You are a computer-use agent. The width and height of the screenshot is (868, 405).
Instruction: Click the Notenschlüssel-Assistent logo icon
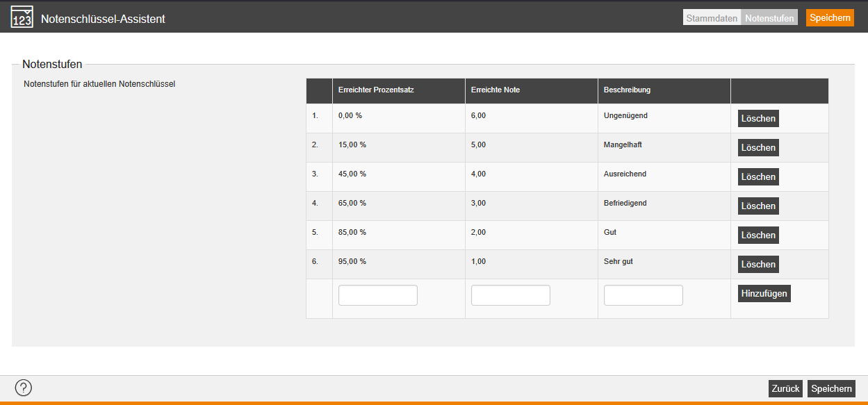22,17
